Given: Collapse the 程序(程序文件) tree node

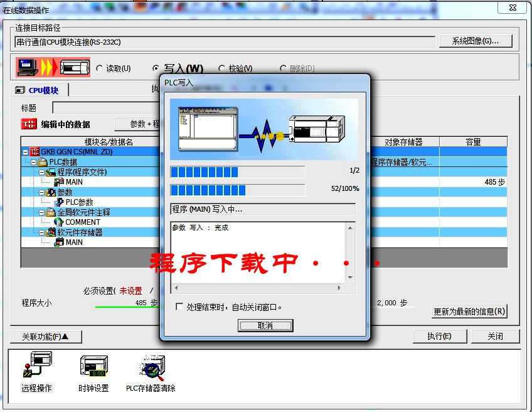Looking at the screenshot, I should point(42,172).
